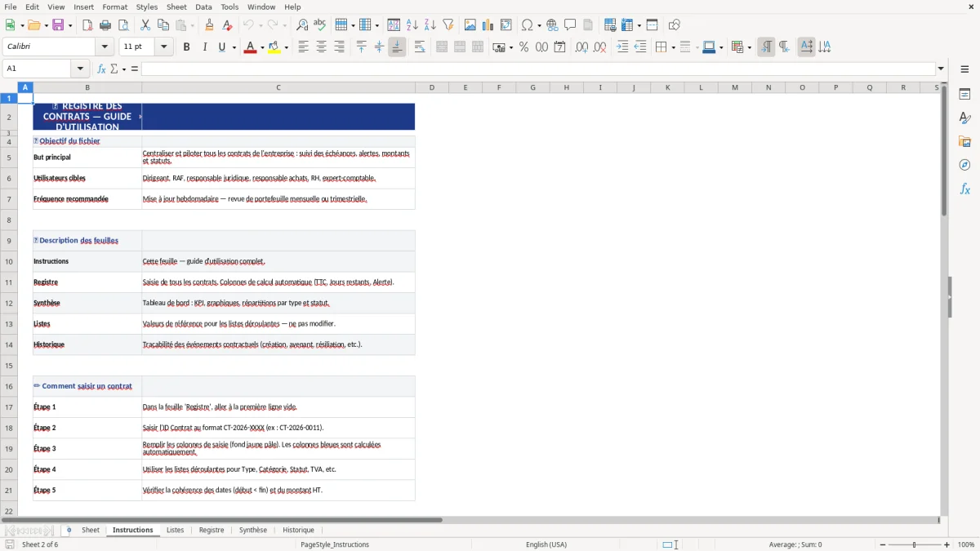Click the Clear Direct Formatting icon
Viewport: 980px width, 551px height.
(x=227, y=25)
